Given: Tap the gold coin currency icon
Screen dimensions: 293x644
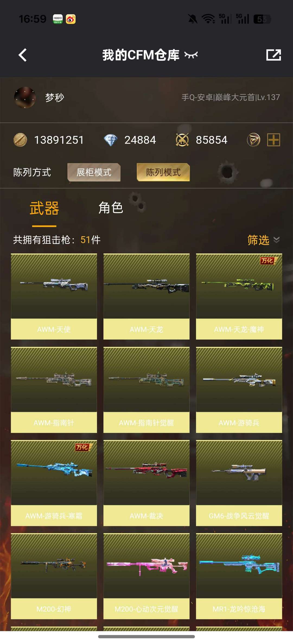Looking at the screenshot, I should click(20, 140).
